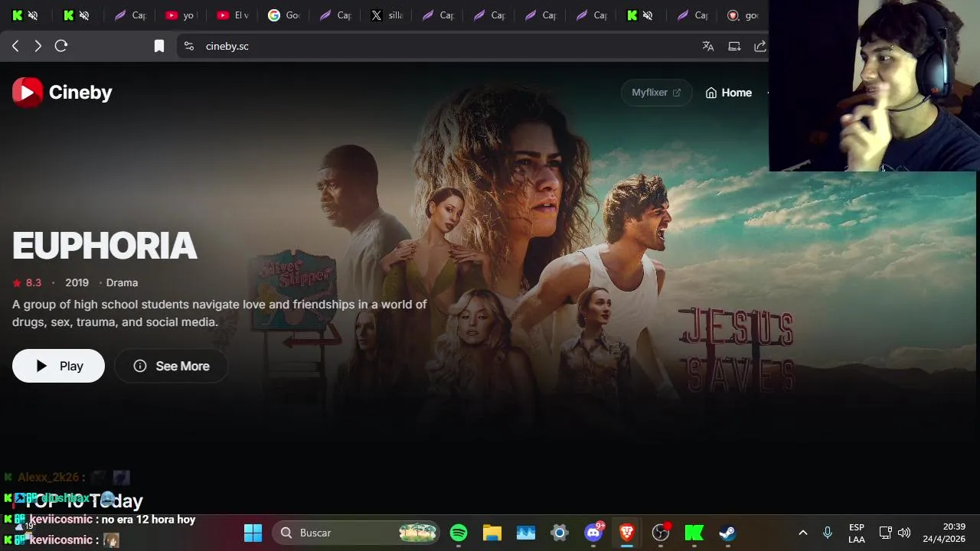Click the 8.3 star rating
The width and height of the screenshot is (980, 551).
coord(27,282)
